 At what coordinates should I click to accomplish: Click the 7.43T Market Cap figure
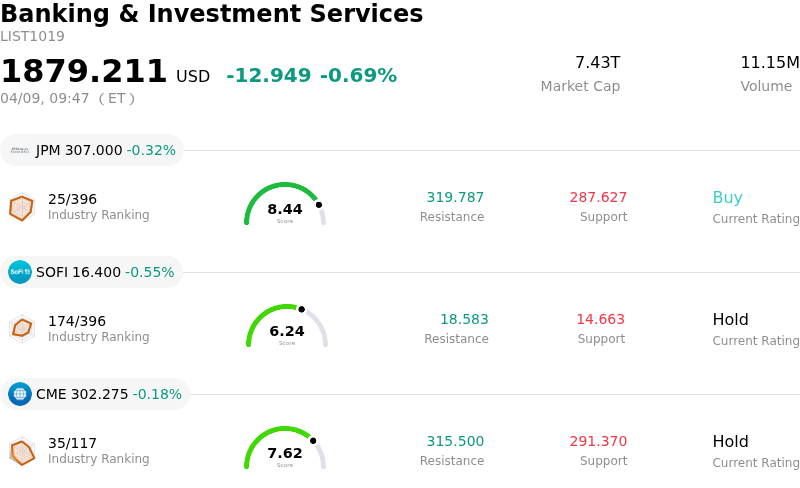click(597, 63)
